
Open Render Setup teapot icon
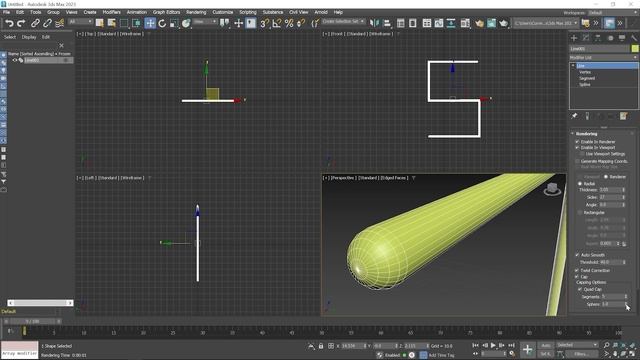click(x=479, y=23)
